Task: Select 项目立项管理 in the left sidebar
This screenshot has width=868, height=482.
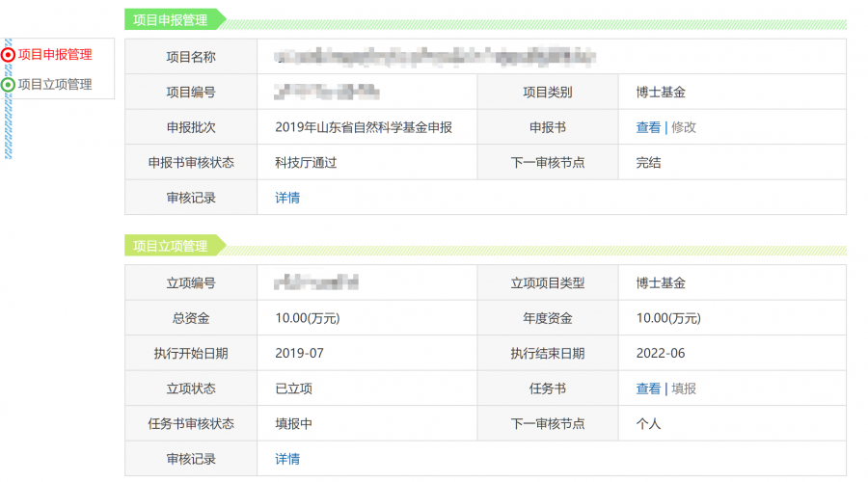Action: coord(55,85)
